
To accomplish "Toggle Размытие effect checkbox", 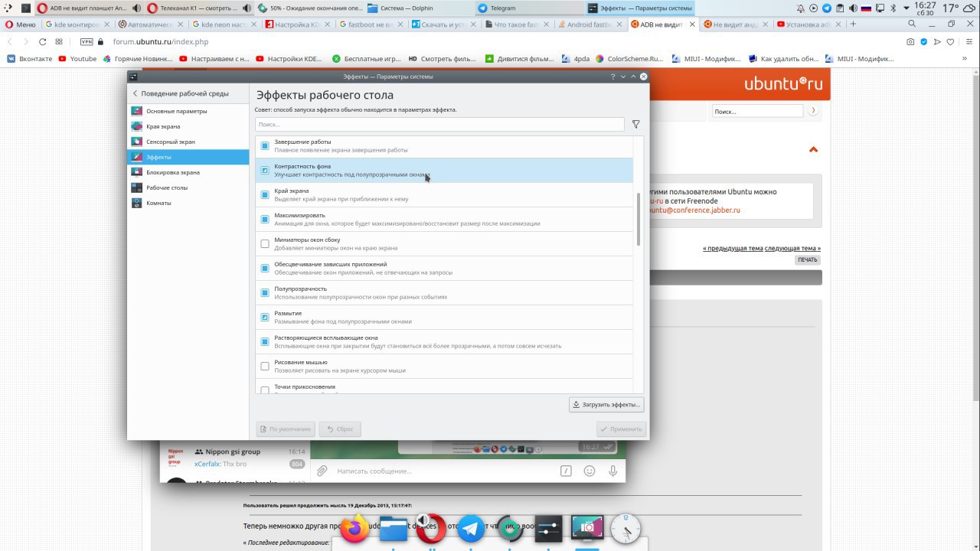I will point(265,317).
